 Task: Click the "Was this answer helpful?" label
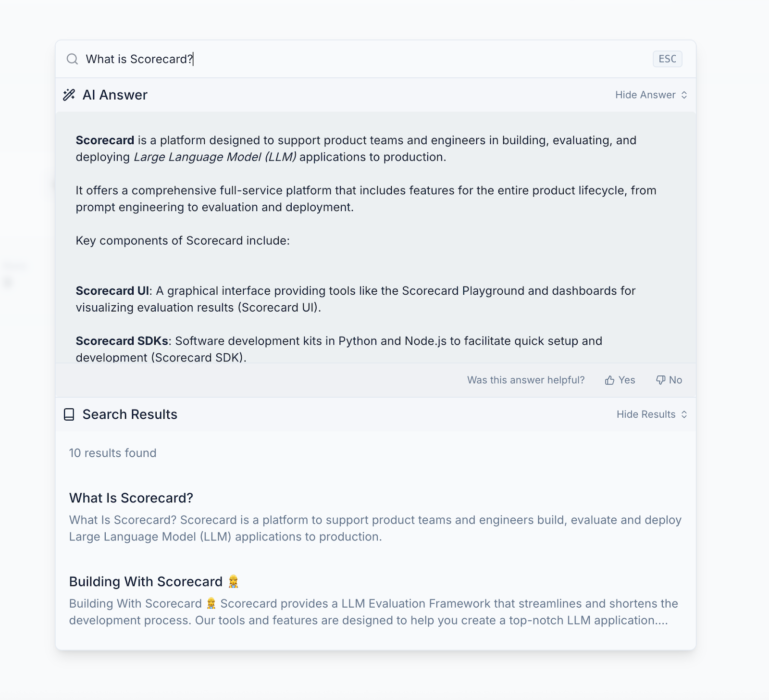(526, 380)
